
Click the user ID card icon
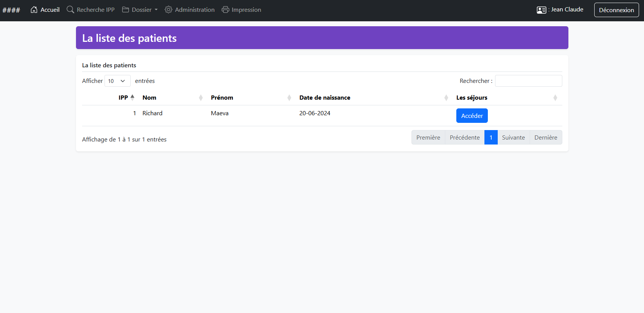click(541, 10)
